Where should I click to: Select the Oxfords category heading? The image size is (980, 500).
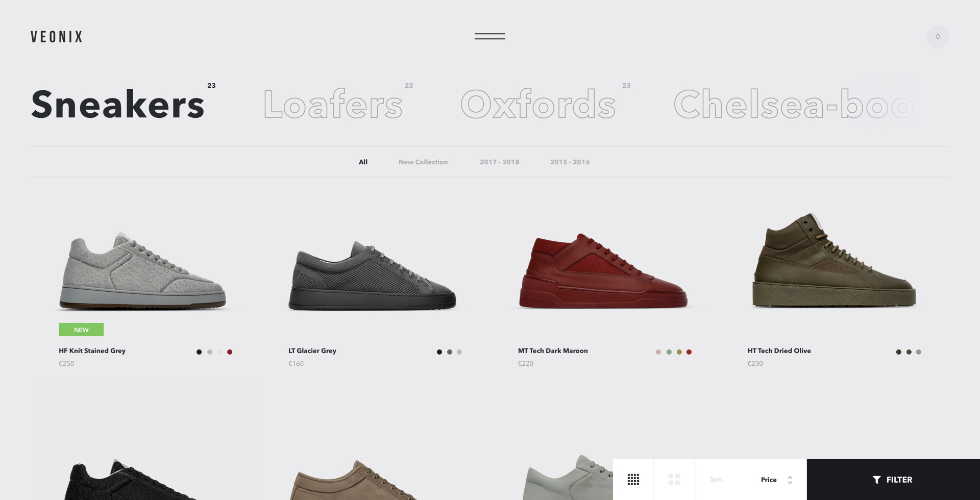coord(538,105)
